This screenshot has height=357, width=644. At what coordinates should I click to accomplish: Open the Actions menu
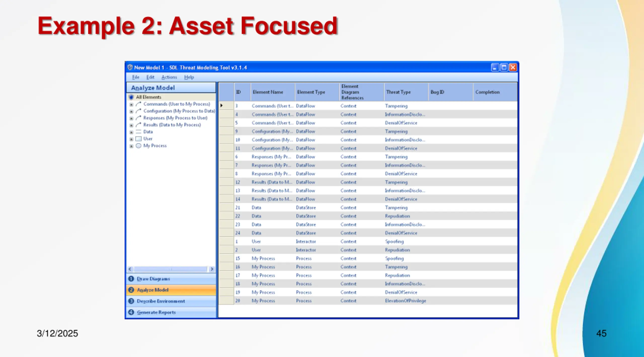click(169, 77)
